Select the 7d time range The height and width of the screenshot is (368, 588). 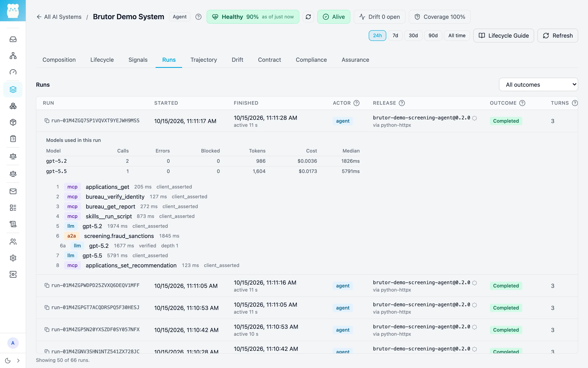click(395, 36)
